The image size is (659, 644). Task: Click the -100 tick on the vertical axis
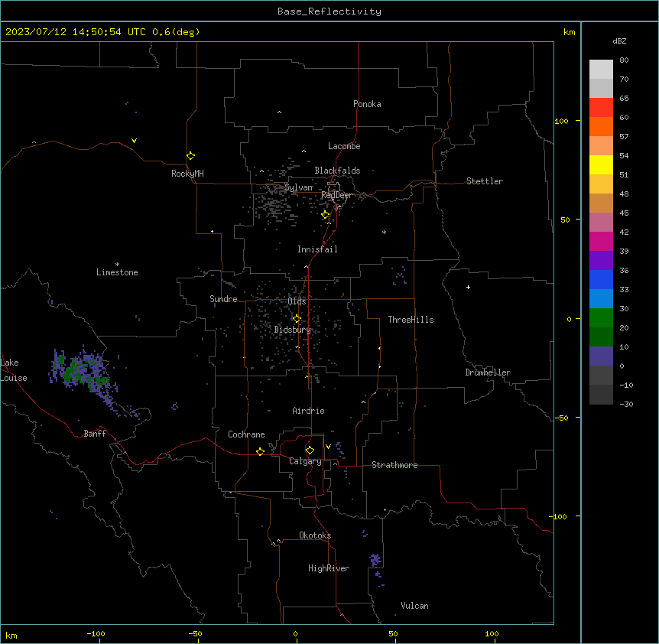559,516
